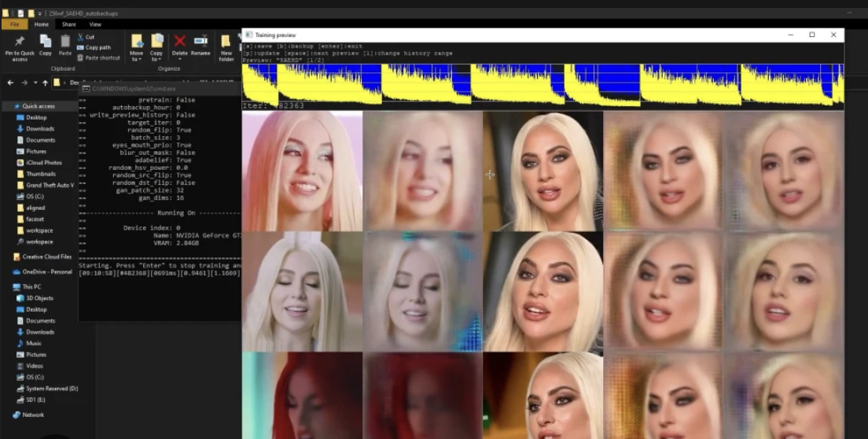
Task: Click the 'Device index: 0' line
Action: 152,227
